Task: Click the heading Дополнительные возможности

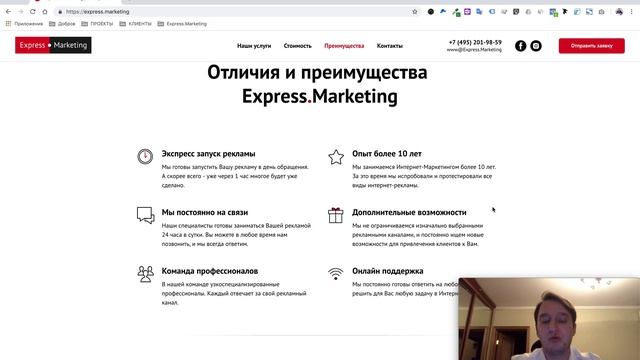Action: (x=409, y=212)
